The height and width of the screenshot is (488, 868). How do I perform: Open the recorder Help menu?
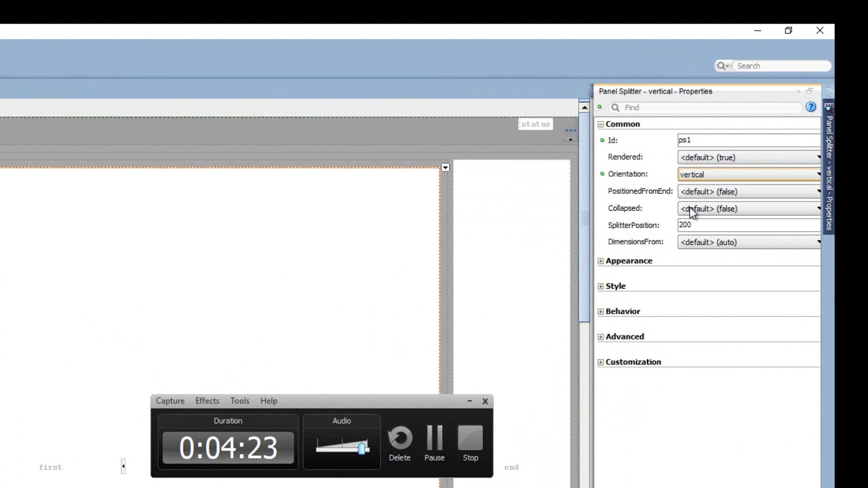tap(269, 401)
